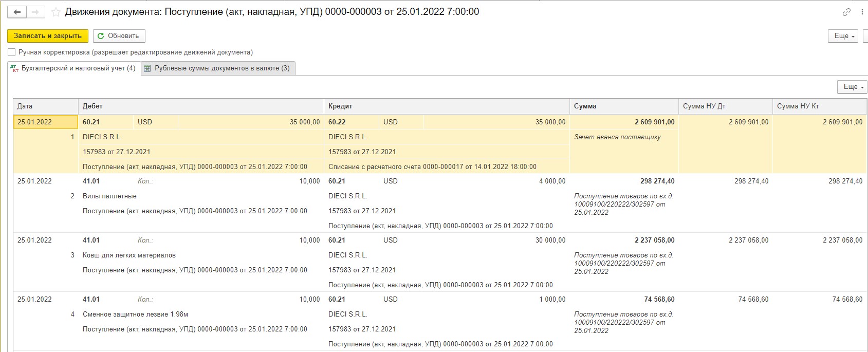Click the Сумма column header
Image resolution: width=868 pixels, height=352 pixels.
tap(623, 106)
